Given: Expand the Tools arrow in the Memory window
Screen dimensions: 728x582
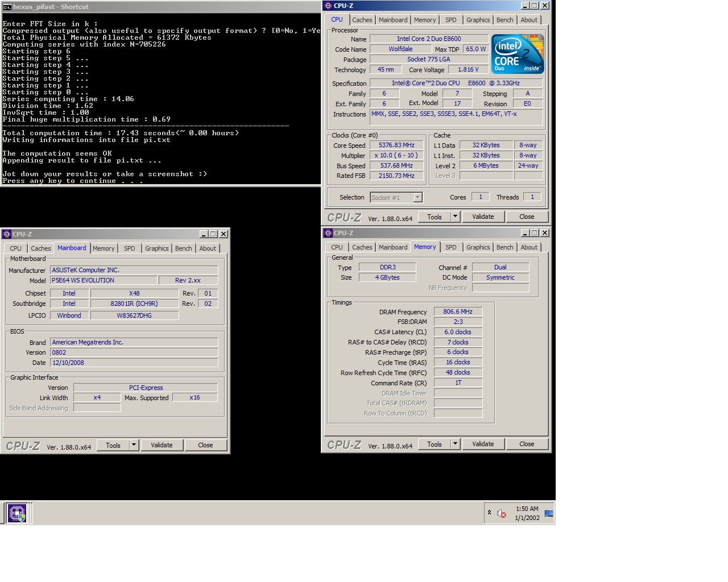Looking at the screenshot, I should 455,444.
